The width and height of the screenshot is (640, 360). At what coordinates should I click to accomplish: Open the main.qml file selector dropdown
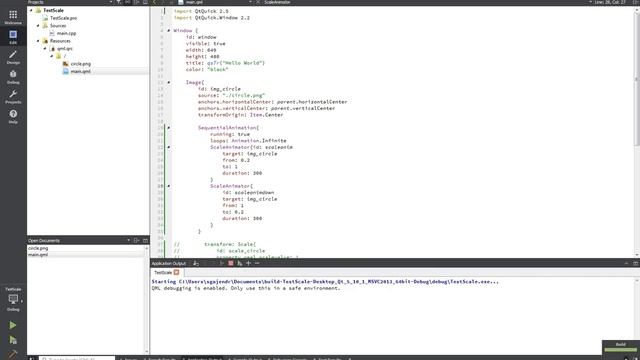250,2
